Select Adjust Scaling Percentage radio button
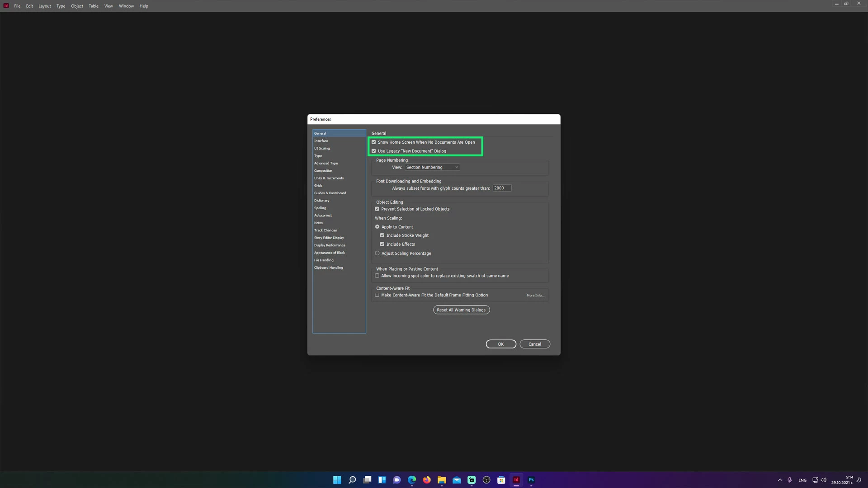Viewport: 868px width, 488px height. (x=377, y=253)
